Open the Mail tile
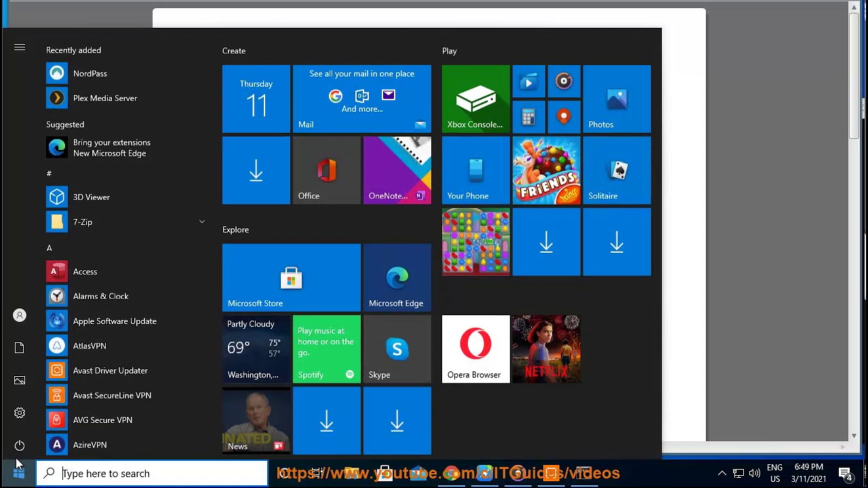The image size is (868, 488). tap(362, 99)
